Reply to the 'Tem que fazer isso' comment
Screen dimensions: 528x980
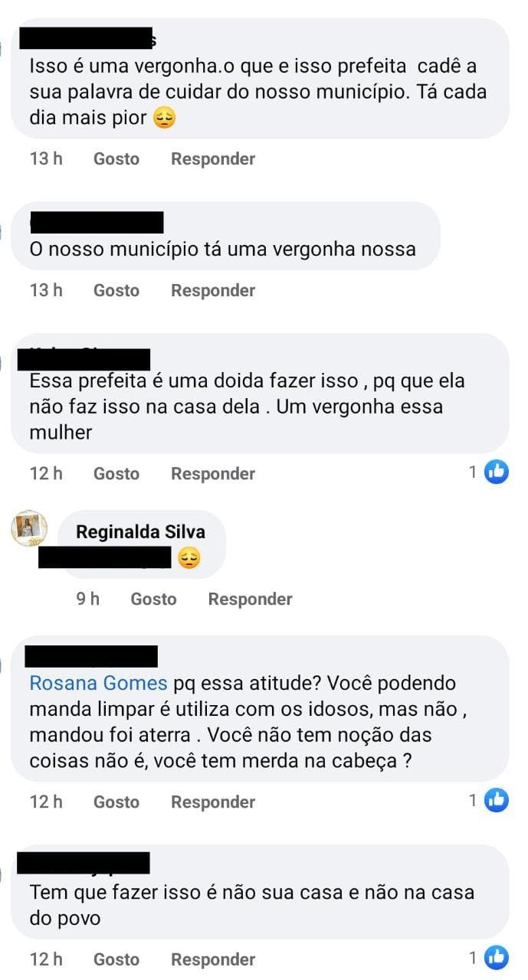coord(213,959)
